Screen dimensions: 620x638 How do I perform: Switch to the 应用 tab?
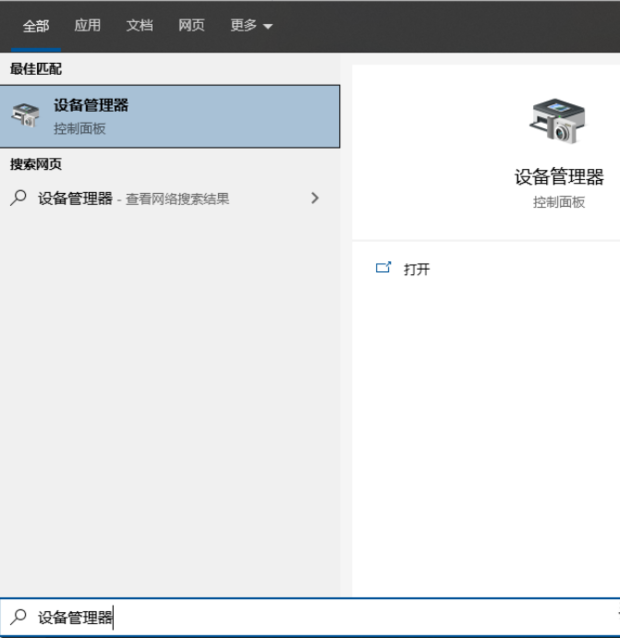point(87,25)
